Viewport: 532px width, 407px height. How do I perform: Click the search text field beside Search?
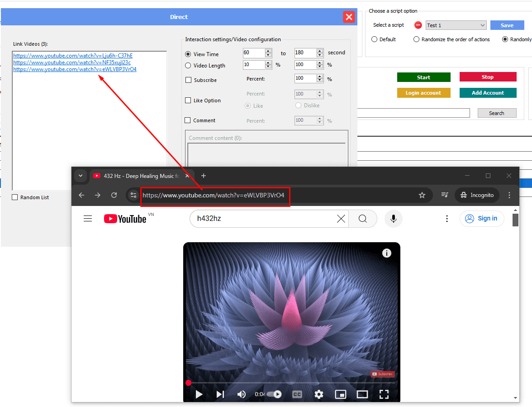pyautogui.click(x=413, y=113)
